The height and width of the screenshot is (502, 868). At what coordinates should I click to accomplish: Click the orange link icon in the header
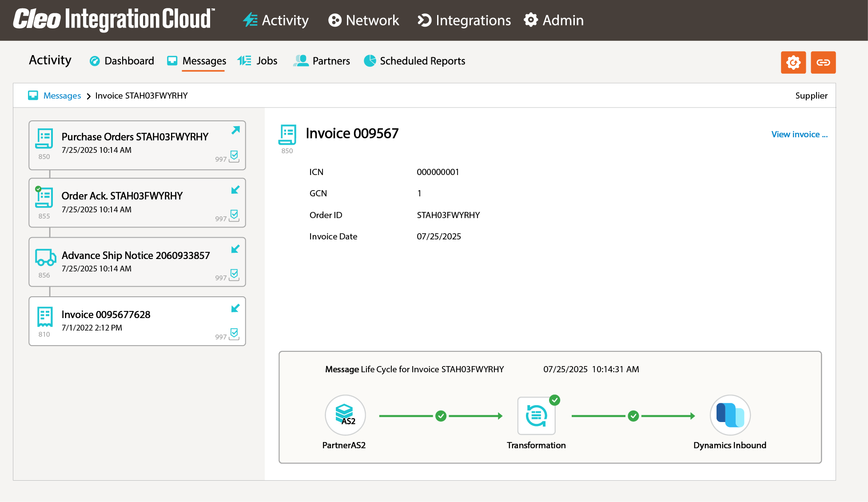tap(823, 62)
